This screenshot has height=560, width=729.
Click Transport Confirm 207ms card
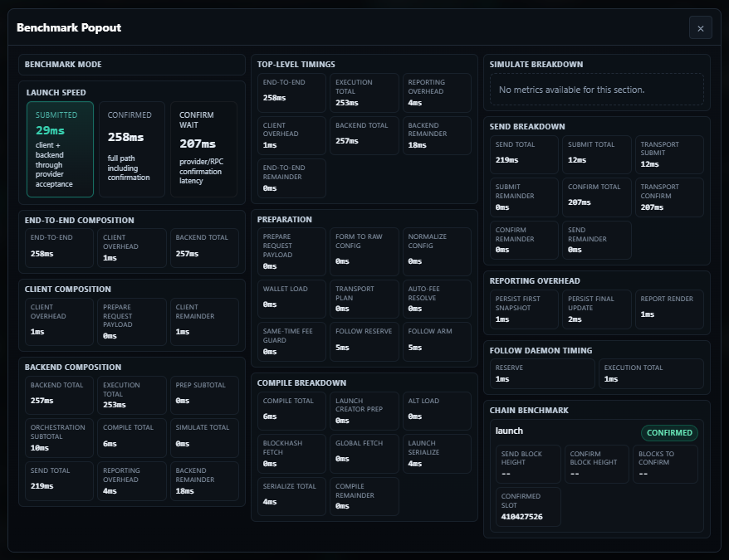click(x=669, y=197)
